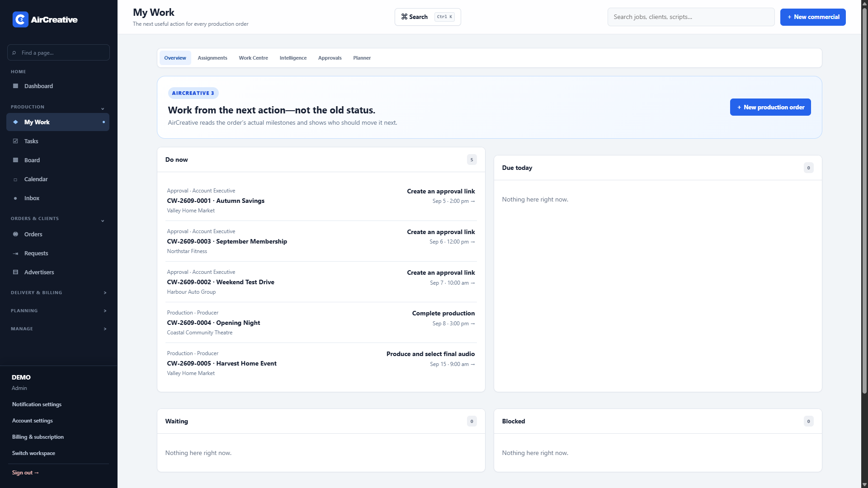Collapse the Orders & Clients section
Image resolution: width=868 pixels, height=488 pixels.
103,221
